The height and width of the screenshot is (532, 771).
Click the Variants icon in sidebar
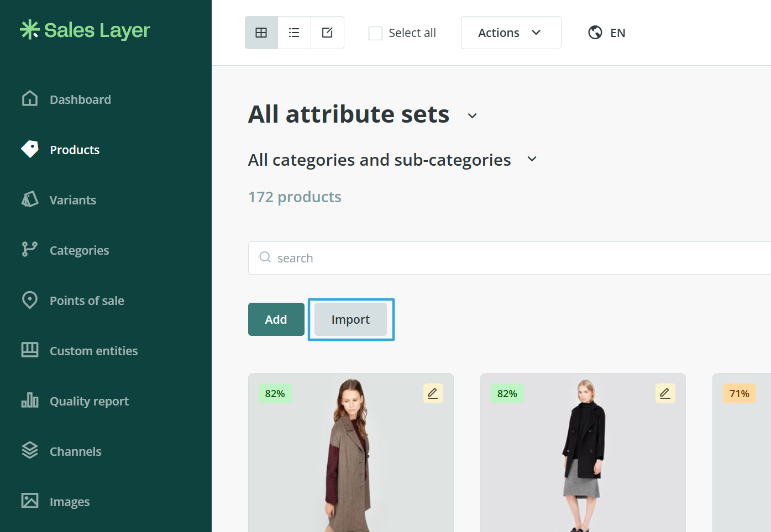[30, 199]
